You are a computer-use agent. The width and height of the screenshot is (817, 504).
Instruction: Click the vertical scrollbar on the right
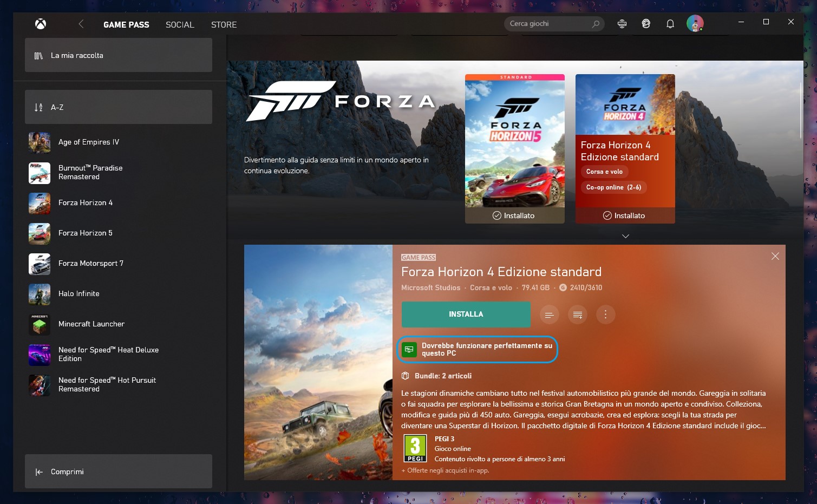(801, 111)
